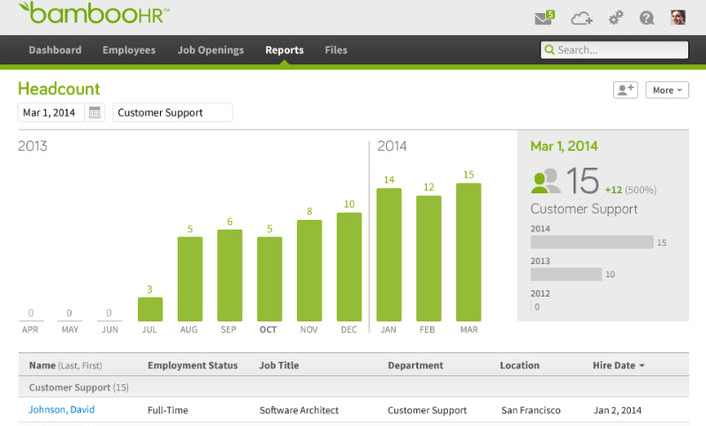Go to the Dashboard tab
Image resolution: width=706 pixels, height=426 pixels.
pyautogui.click(x=55, y=50)
